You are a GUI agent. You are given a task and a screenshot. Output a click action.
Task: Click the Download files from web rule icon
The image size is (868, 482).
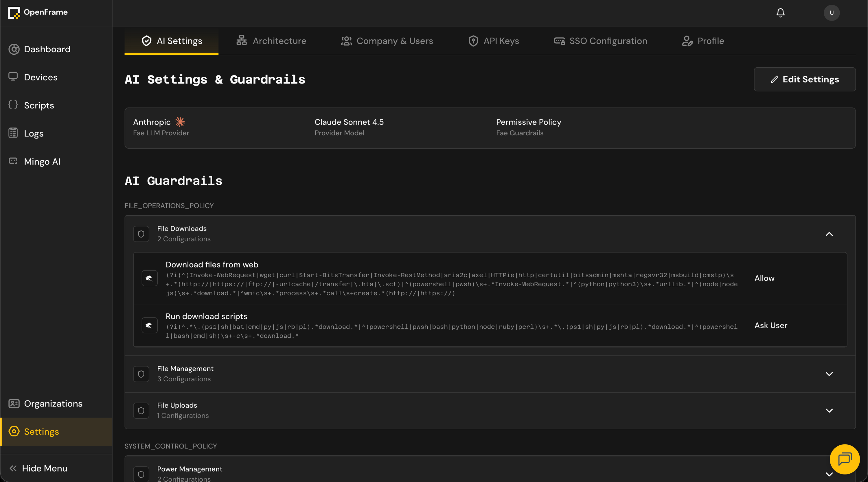click(150, 278)
